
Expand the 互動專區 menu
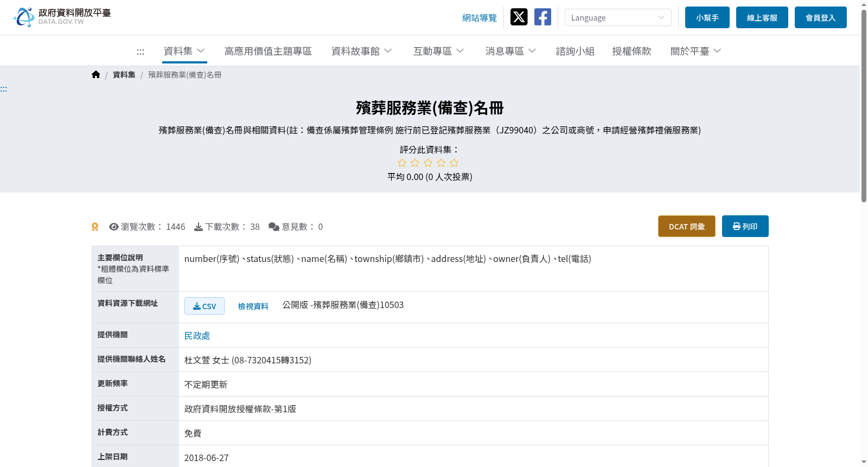pos(439,51)
